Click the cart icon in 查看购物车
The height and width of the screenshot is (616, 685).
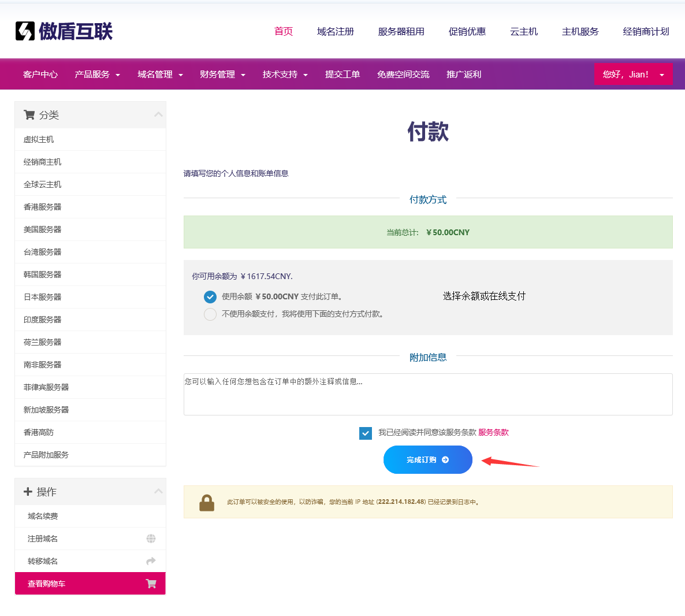point(151,584)
